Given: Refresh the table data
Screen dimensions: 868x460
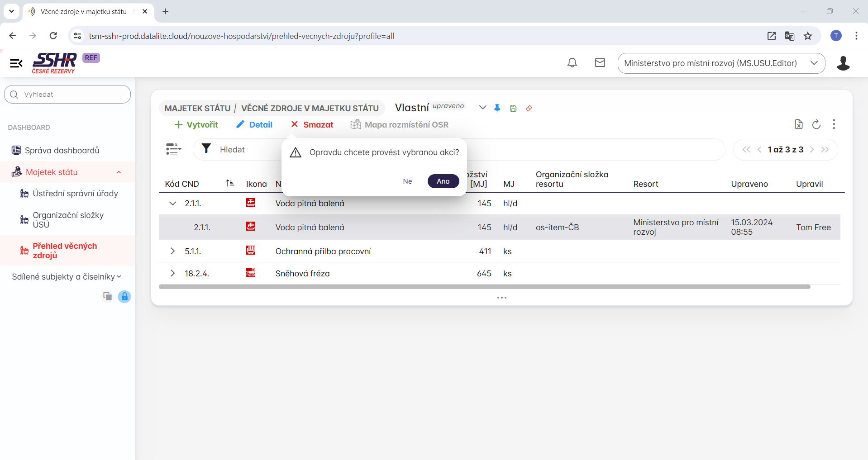Looking at the screenshot, I should pyautogui.click(x=816, y=124).
